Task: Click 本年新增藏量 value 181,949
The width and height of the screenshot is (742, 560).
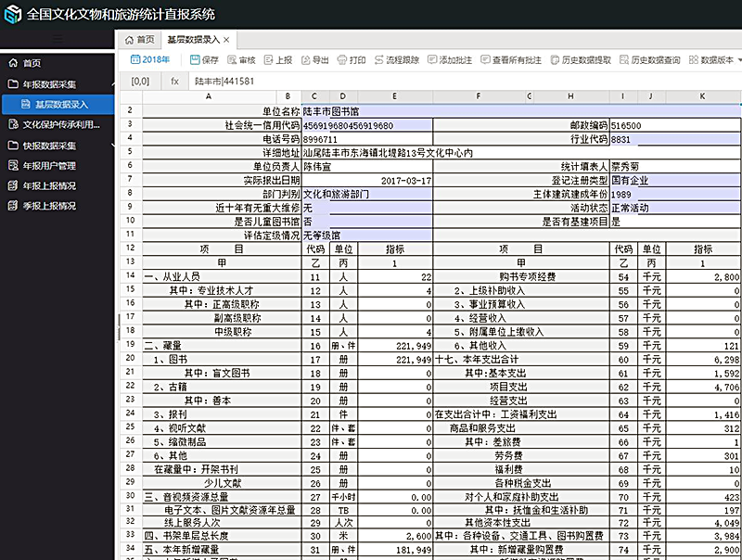Action: pos(395,550)
